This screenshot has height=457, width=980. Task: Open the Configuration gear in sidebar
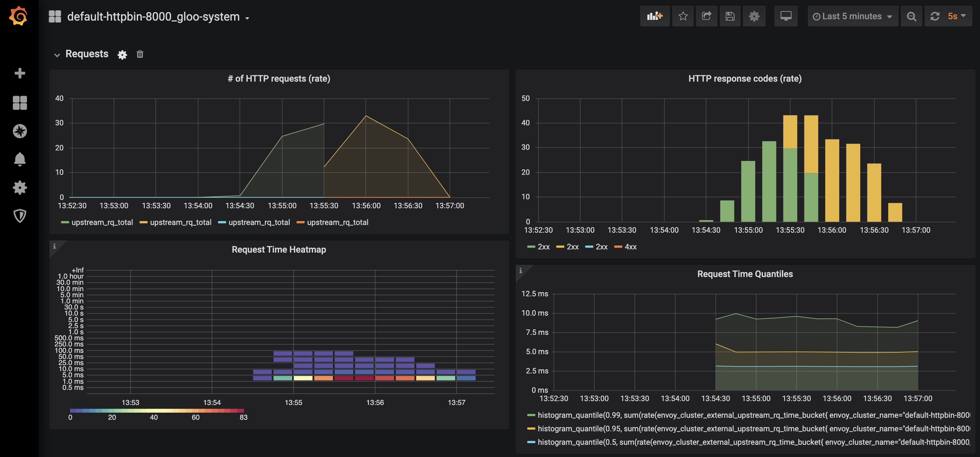(20, 187)
